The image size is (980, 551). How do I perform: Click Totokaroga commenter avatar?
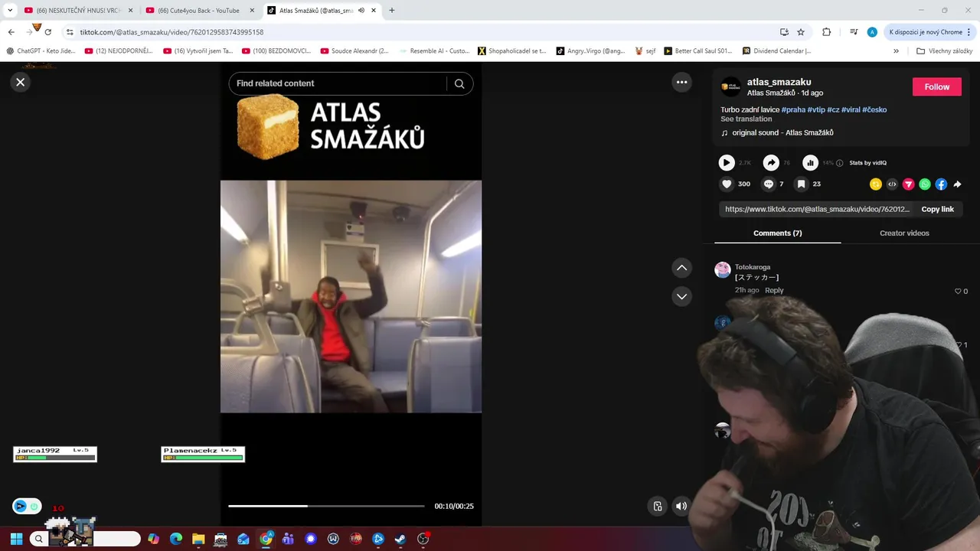722,269
